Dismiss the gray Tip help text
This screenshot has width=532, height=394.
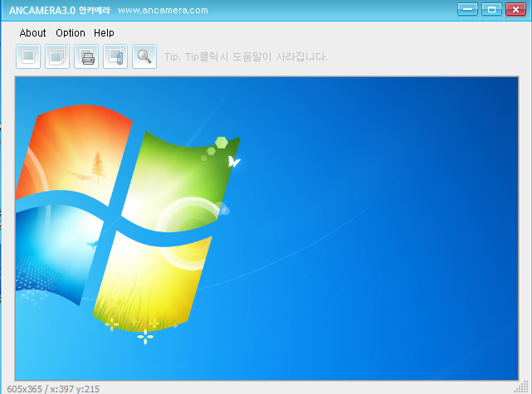click(246, 56)
